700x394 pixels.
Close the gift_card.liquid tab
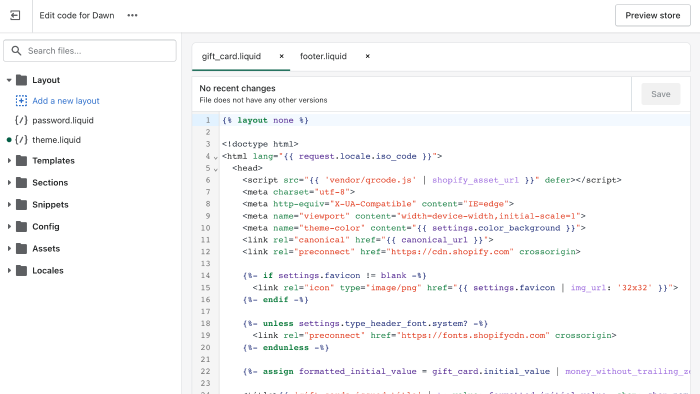tap(282, 56)
